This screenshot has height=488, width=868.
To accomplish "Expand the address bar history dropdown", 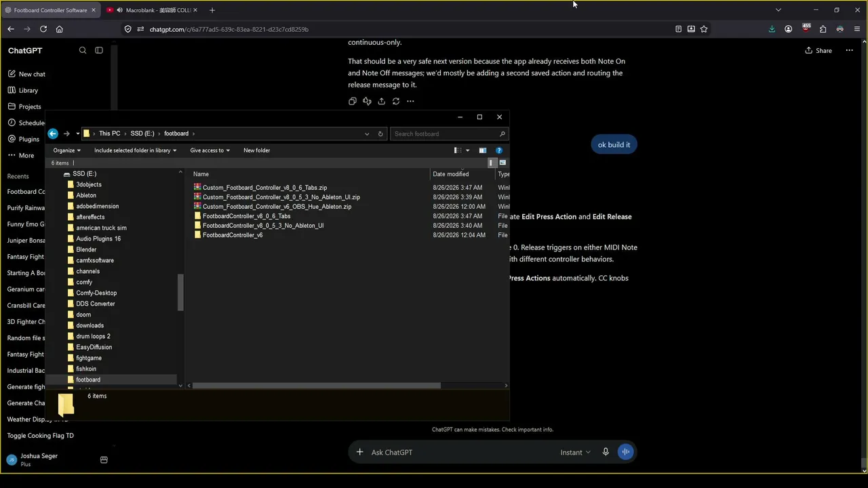I will click(367, 134).
